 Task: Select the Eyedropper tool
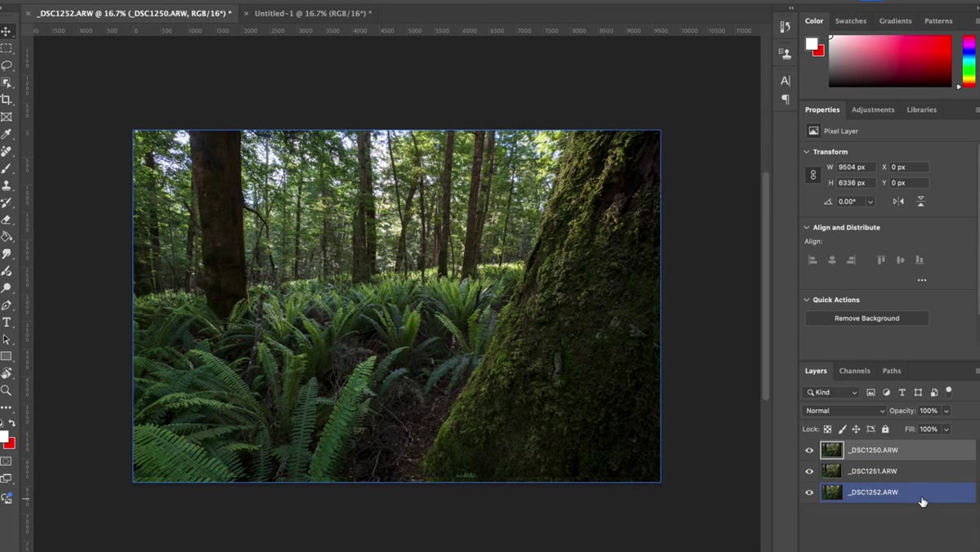tap(6, 134)
